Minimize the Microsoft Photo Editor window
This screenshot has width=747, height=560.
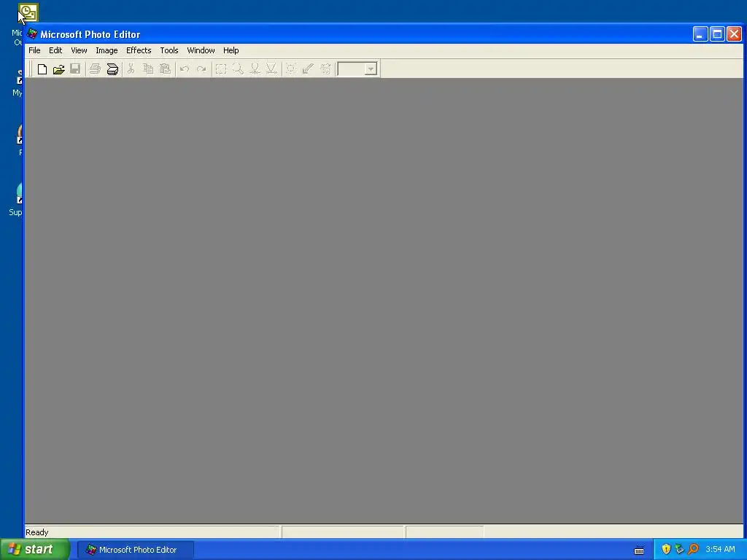(700, 34)
